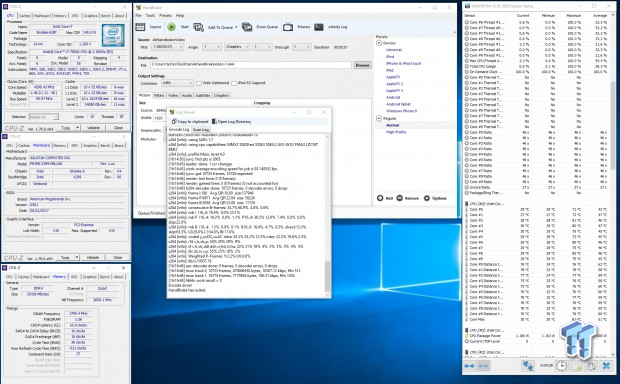The width and height of the screenshot is (620, 384).
Task: Select the Universal preset
Action: [394, 50]
